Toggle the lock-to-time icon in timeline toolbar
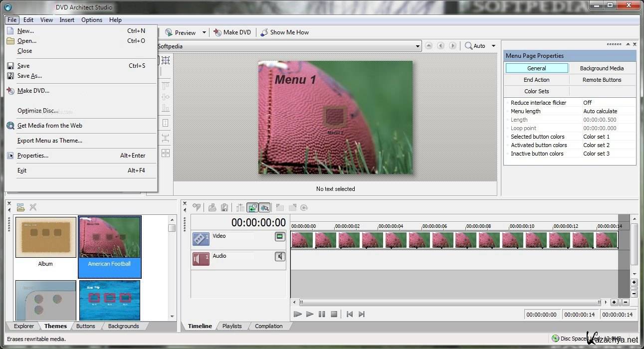644x349 pixels. 252,207
